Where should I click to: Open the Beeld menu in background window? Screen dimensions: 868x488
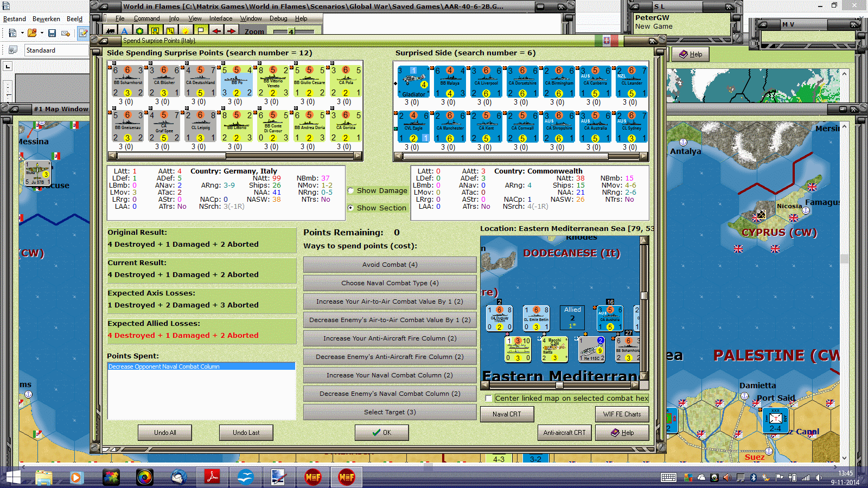click(x=74, y=19)
